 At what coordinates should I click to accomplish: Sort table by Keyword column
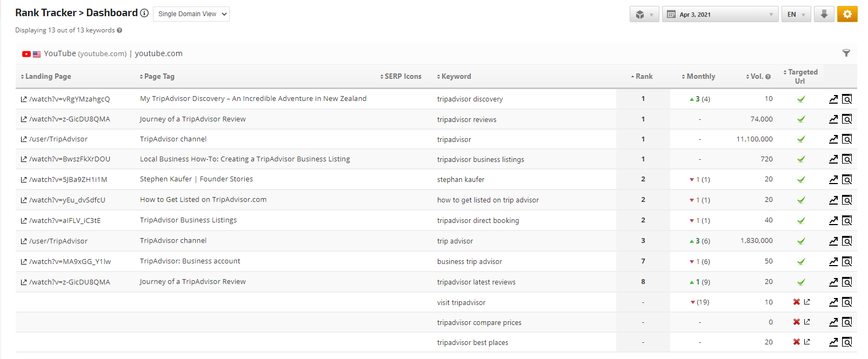456,77
